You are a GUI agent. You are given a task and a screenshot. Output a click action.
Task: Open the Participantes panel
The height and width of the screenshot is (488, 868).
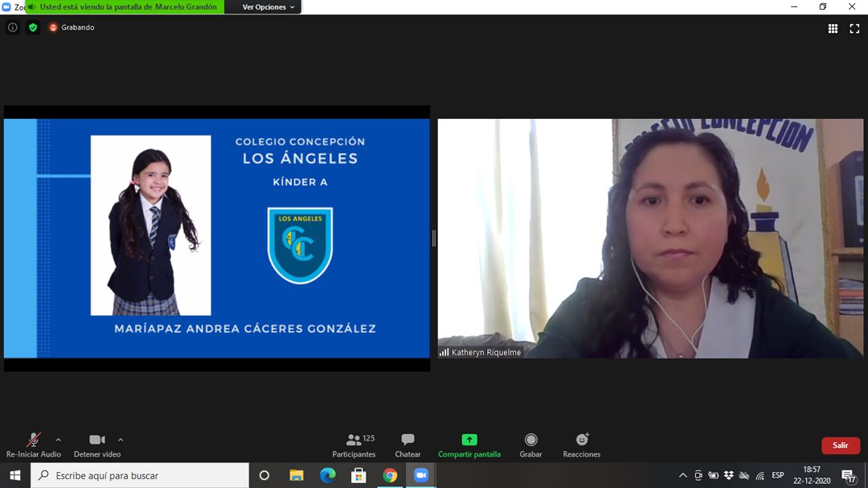click(354, 445)
